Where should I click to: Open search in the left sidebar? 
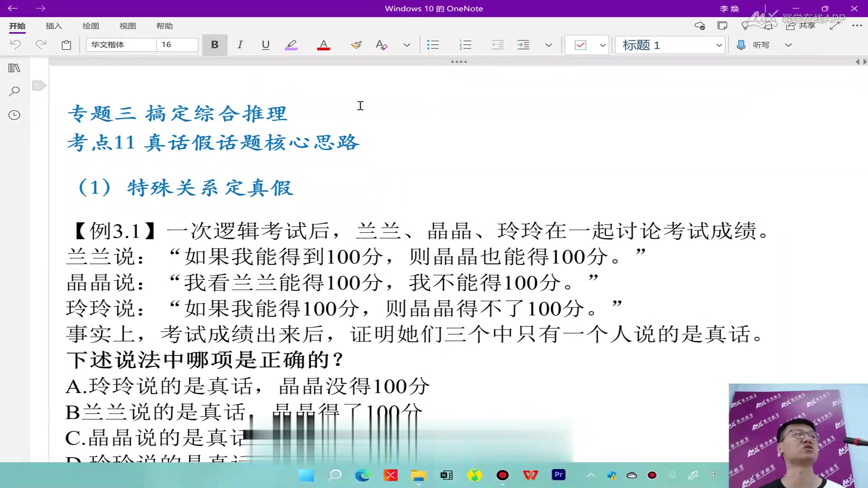click(14, 91)
